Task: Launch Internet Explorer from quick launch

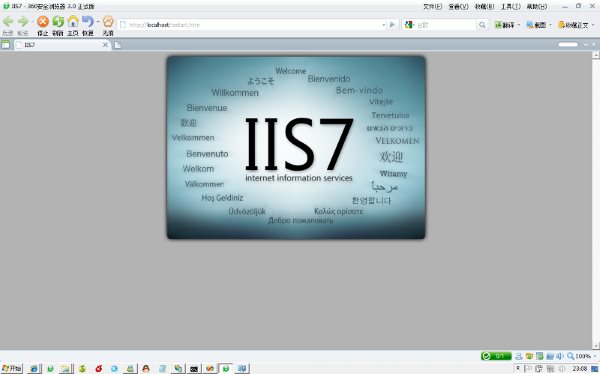Action: point(34,369)
